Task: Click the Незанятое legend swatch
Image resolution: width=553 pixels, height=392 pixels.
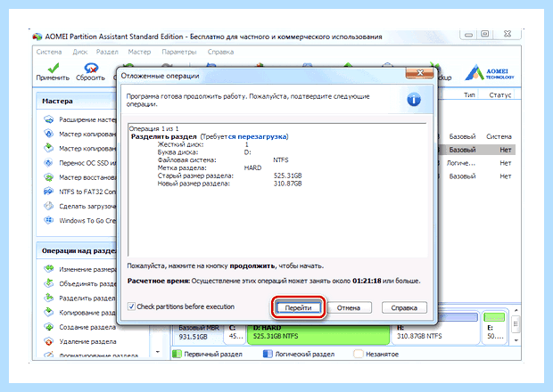Action: tap(359, 354)
